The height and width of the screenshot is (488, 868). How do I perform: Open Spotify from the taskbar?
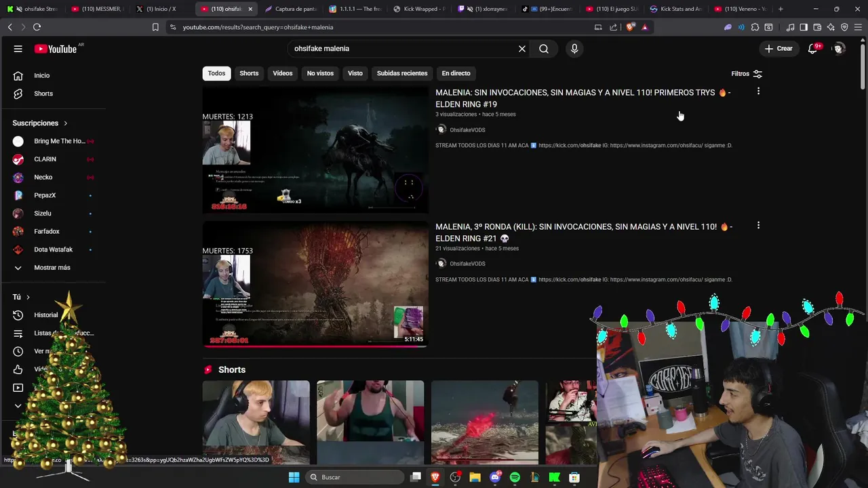coord(515,477)
